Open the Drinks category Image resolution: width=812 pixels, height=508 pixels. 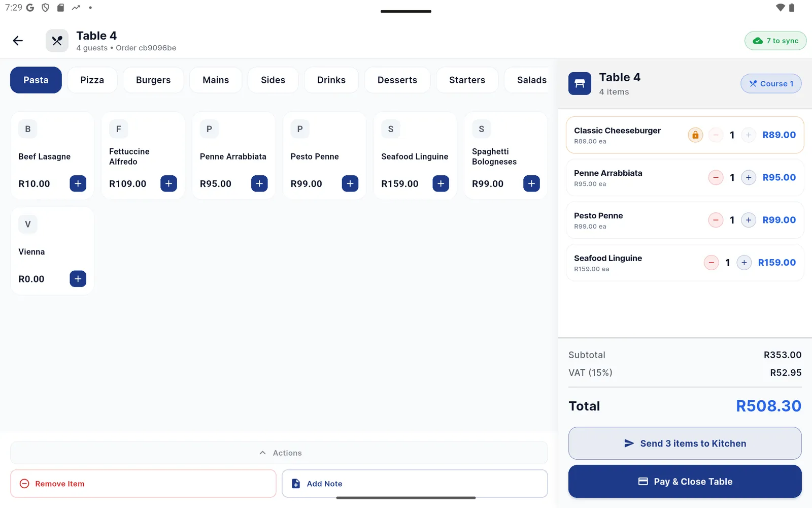point(331,80)
